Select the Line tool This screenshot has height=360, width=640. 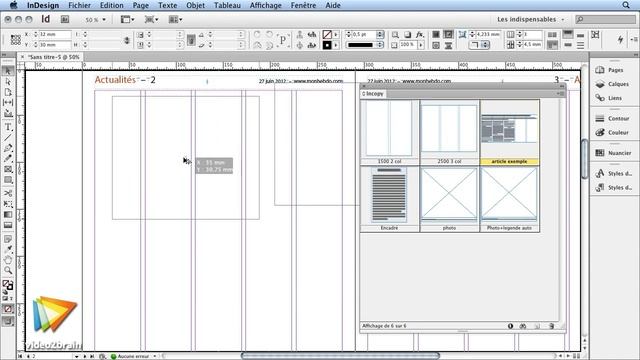click(8, 137)
